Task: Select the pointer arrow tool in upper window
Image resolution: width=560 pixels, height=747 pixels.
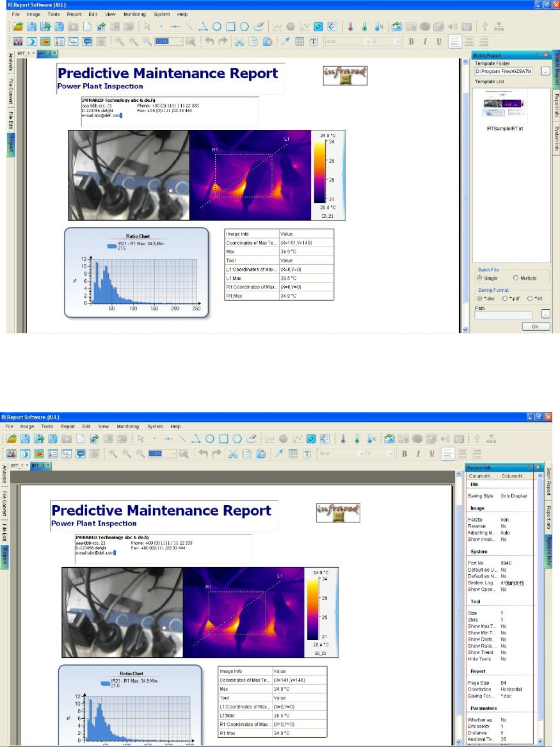Action: [x=148, y=27]
